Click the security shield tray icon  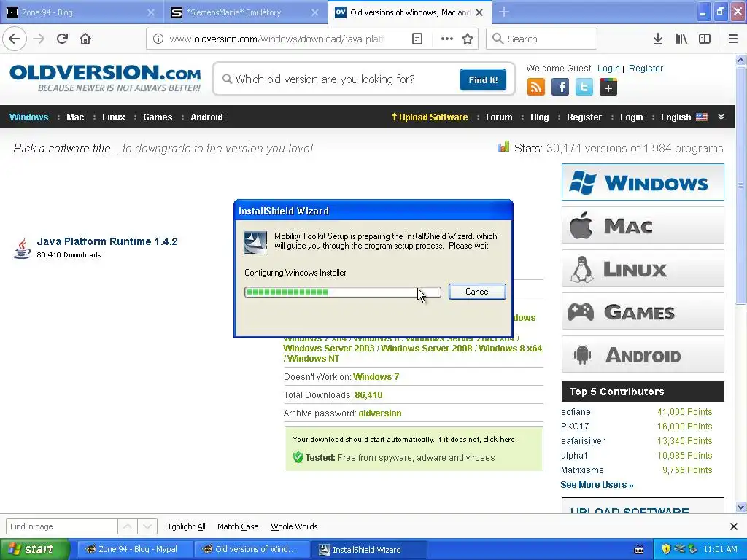(666, 549)
